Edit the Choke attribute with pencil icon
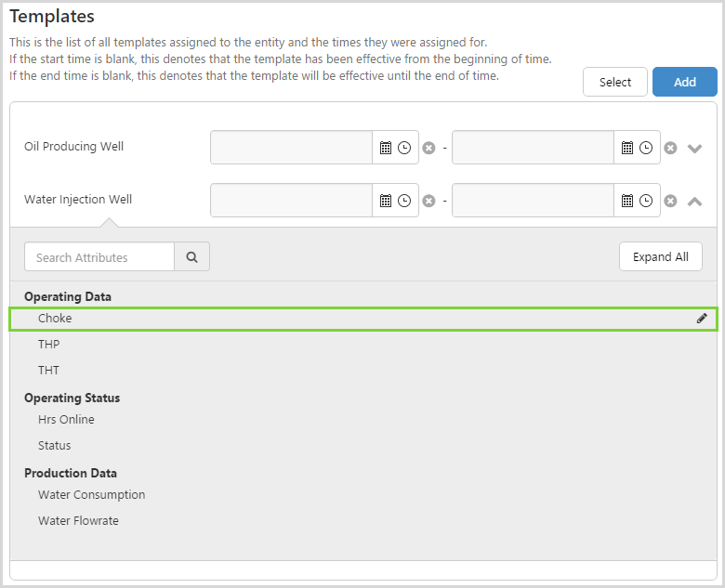The height and width of the screenshot is (588, 725). [x=702, y=319]
